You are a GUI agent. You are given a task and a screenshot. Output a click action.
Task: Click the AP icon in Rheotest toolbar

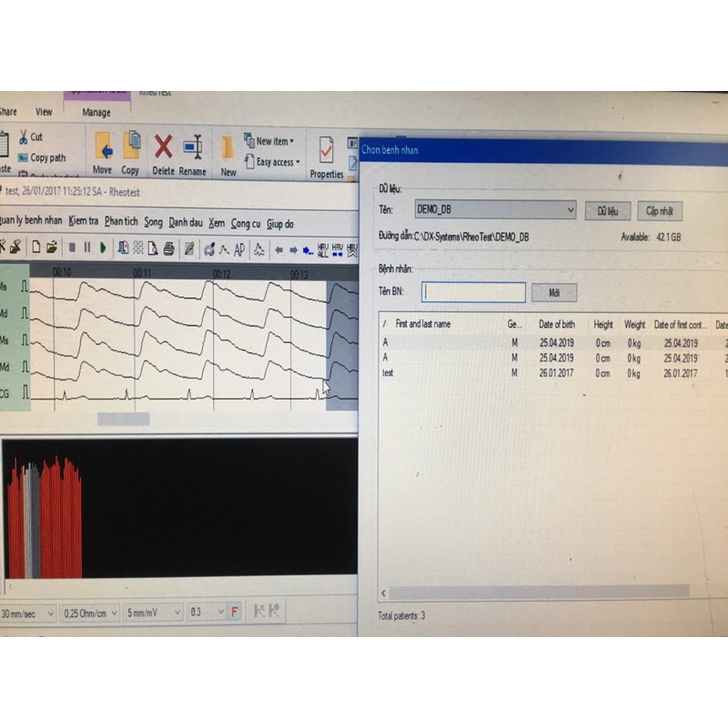tap(239, 250)
